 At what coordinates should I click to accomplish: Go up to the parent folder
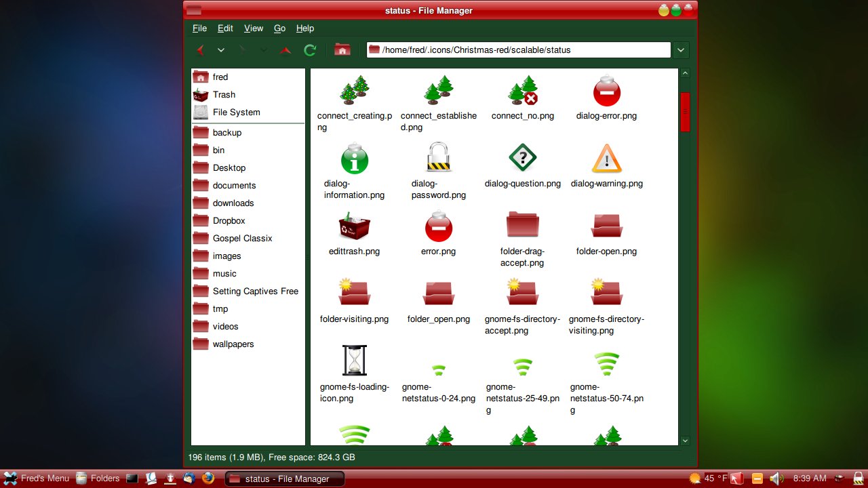click(x=285, y=50)
